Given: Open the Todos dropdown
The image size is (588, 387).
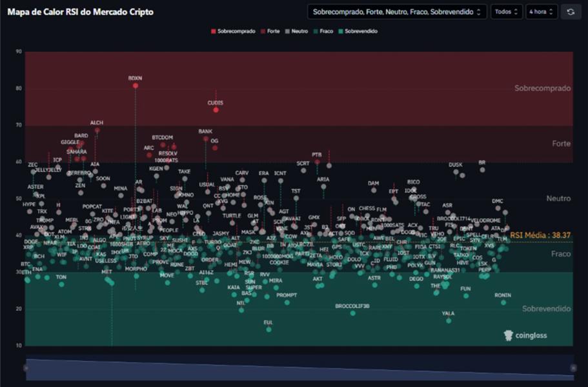Looking at the screenshot, I should pyautogui.click(x=507, y=11).
